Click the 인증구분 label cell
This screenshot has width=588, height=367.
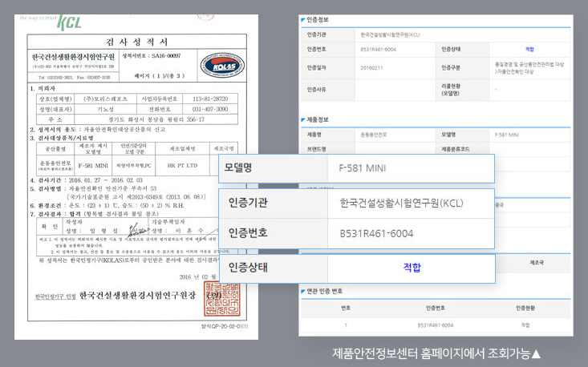[462, 68]
